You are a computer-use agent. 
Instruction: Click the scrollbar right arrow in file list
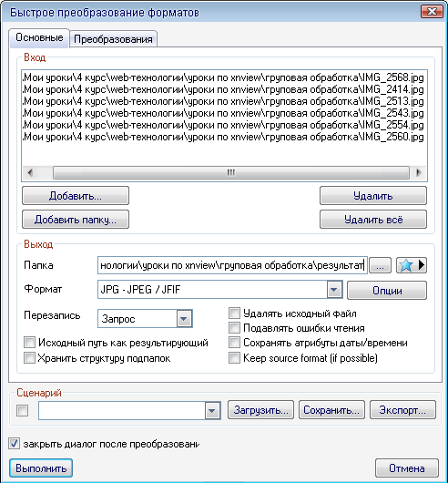coord(419,172)
